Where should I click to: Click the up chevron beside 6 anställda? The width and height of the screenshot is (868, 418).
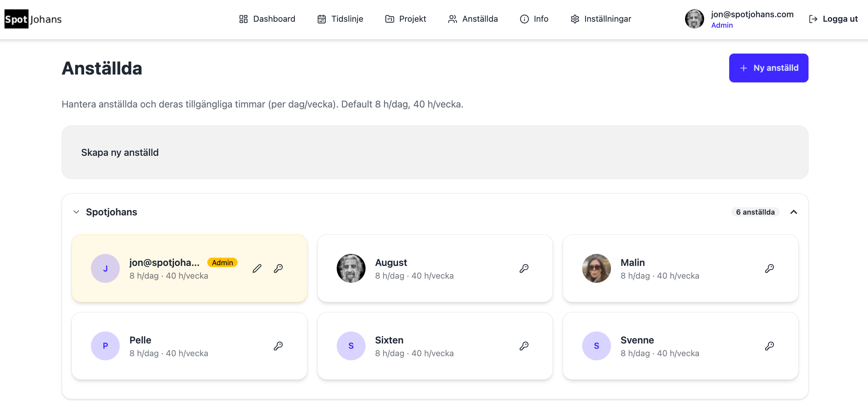794,212
